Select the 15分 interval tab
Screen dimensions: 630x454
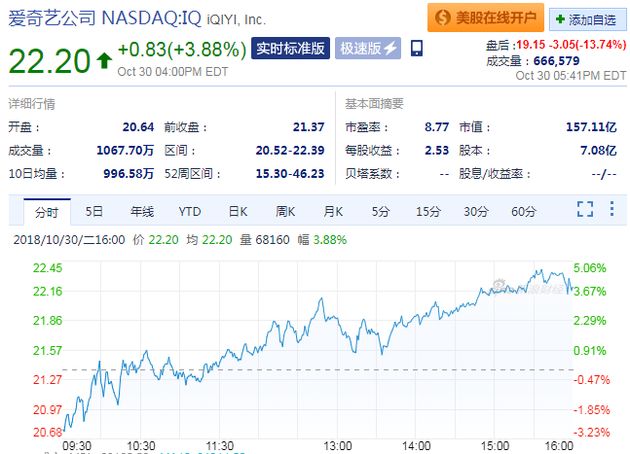428,211
